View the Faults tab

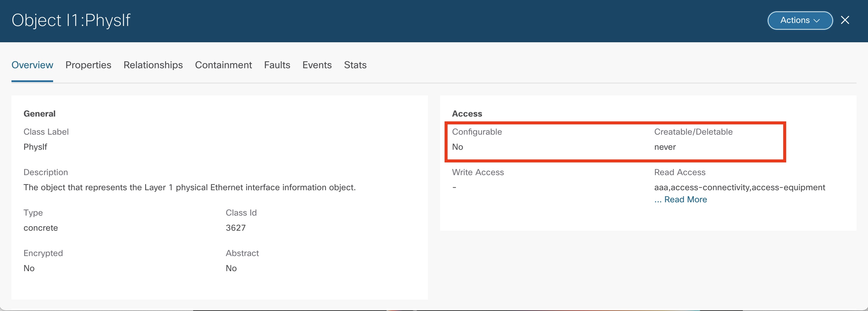click(x=277, y=65)
